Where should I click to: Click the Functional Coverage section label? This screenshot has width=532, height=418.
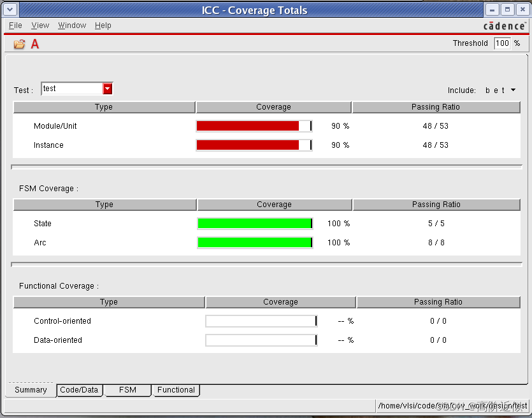click(x=59, y=285)
